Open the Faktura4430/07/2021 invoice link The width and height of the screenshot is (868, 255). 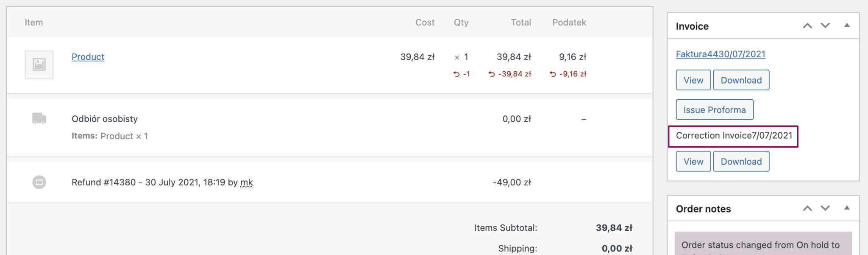click(720, 54)
